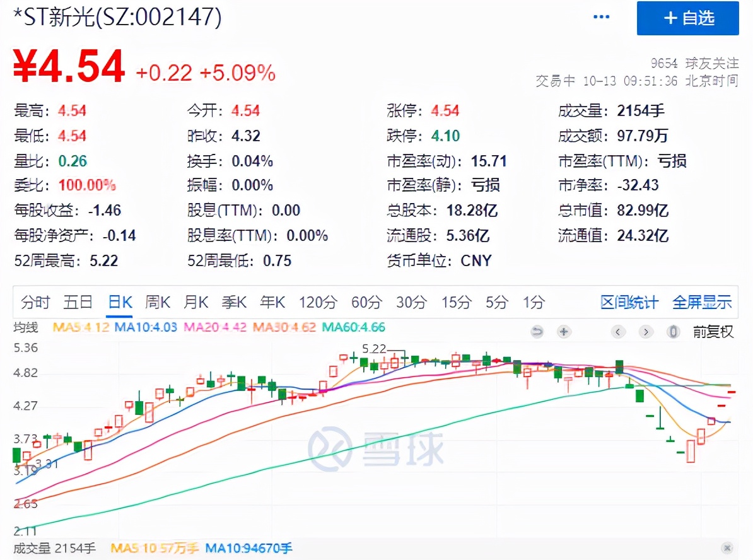Click the 委比 value 100.00%
The height and width of the screenshot is (560, 753).
[87, 185]
